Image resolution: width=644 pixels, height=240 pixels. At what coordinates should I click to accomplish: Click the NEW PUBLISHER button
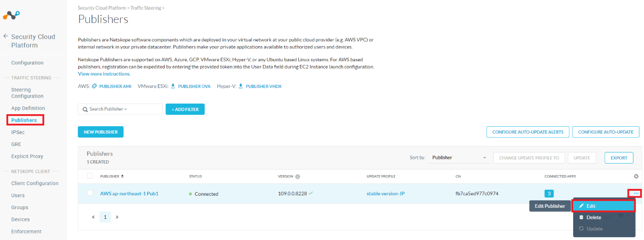pos(101,132)
